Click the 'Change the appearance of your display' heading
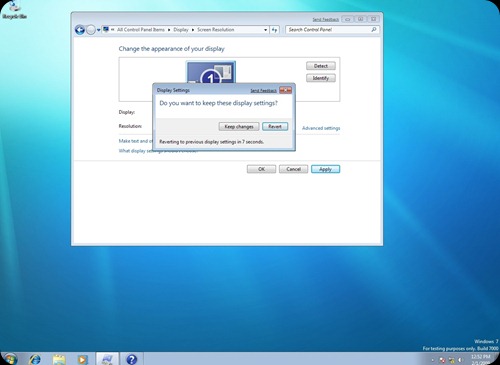500x365 pixels. pos(171,49)
